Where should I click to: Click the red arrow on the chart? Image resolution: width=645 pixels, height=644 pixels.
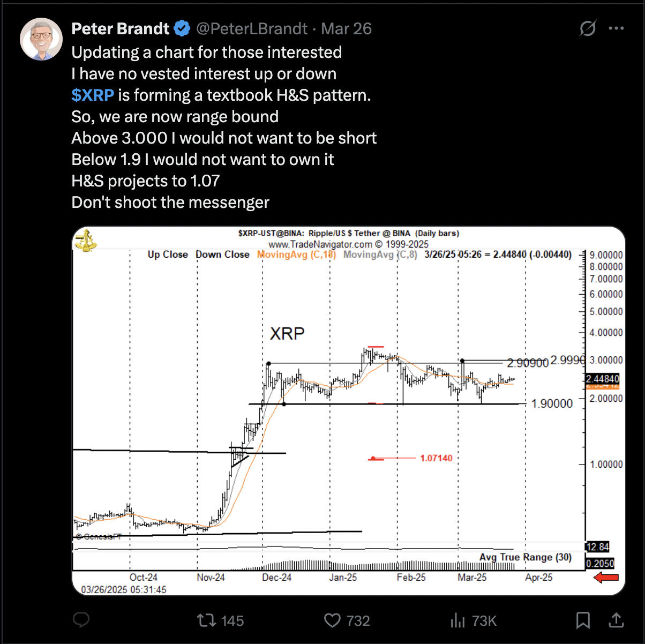tap(606, 578)
